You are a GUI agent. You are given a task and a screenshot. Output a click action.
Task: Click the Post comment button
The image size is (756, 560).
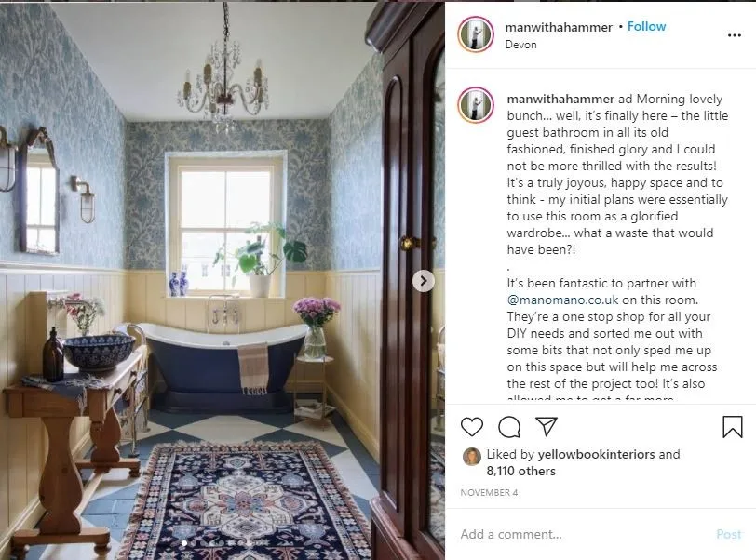coord(728,534)
